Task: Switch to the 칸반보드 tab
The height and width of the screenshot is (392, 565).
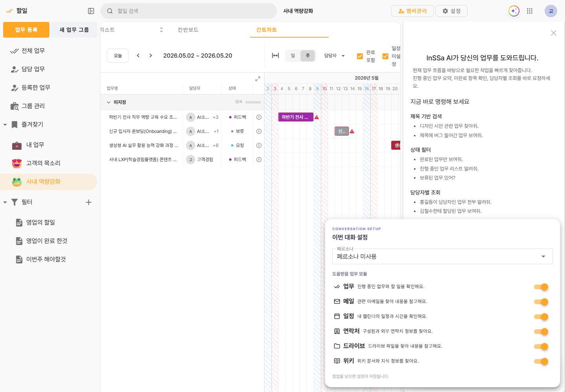Action: [x=188, y=30]
